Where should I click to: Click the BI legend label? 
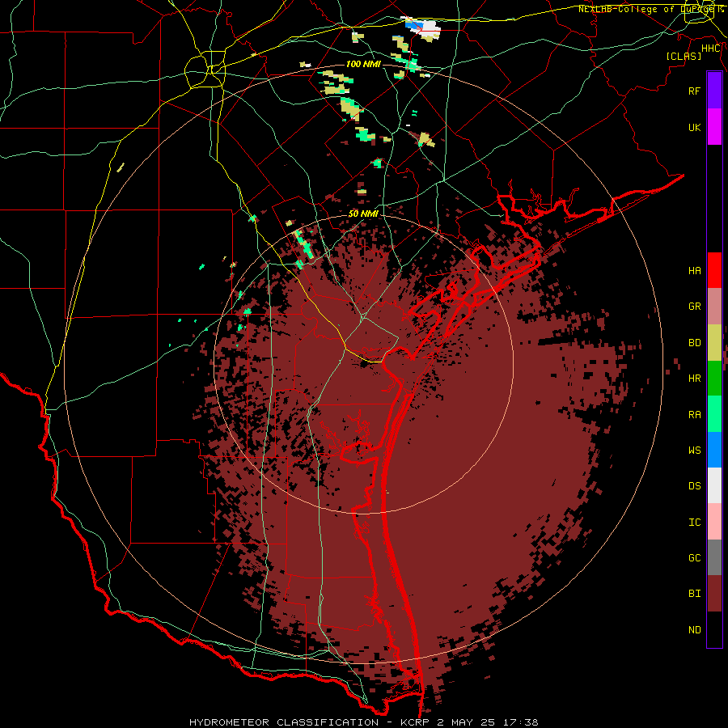[694, 594]
